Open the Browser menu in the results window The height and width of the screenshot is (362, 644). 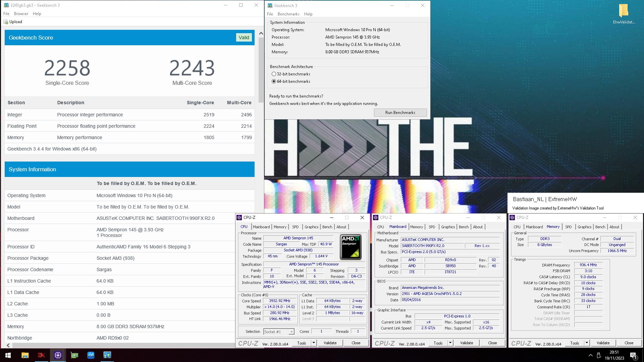(x=21, y=14)
